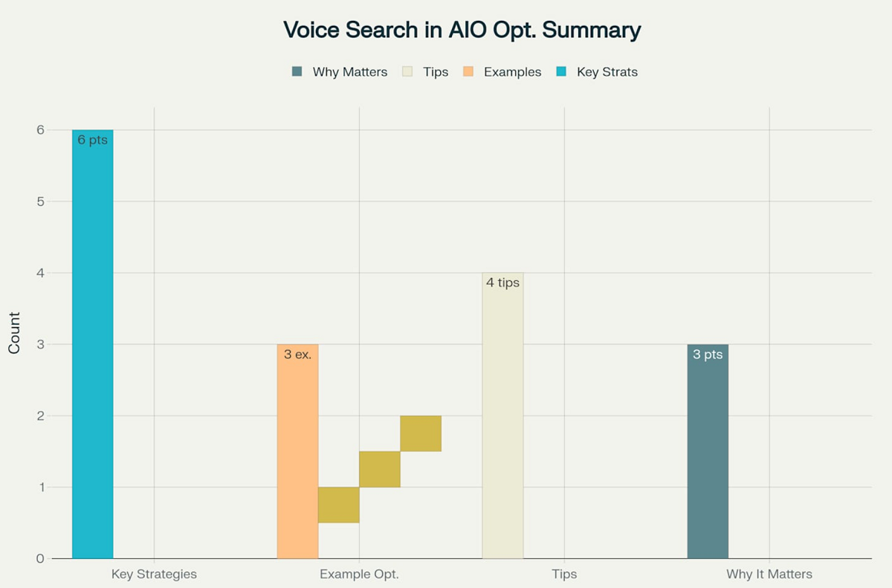Toggle the Examples legend swatch
This screenshot has height=588, width=892.
point(468,72)
